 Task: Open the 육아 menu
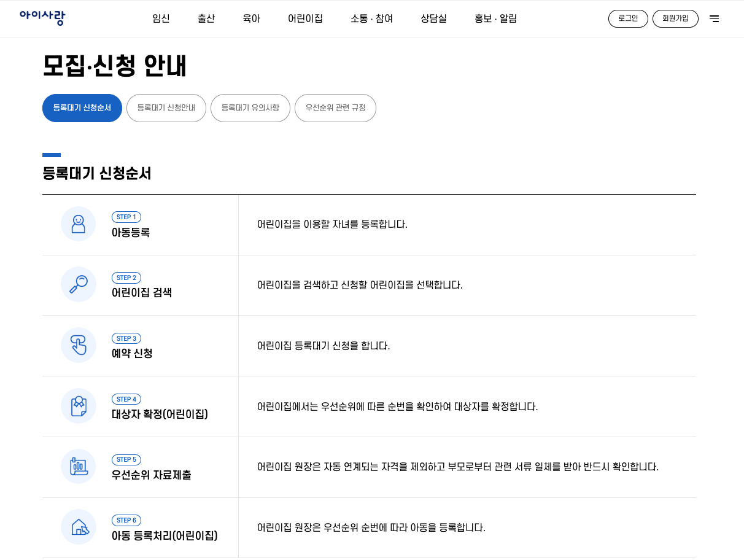pos(251,18)
